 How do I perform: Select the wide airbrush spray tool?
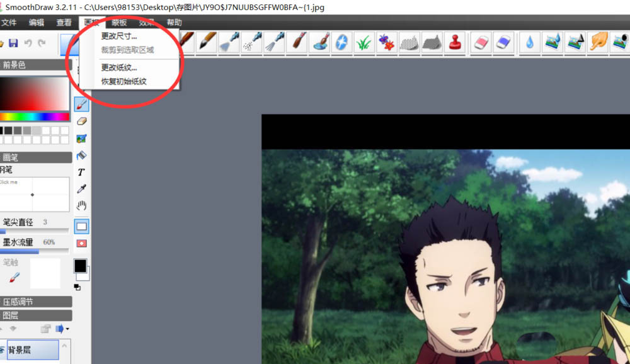point(229,42)
